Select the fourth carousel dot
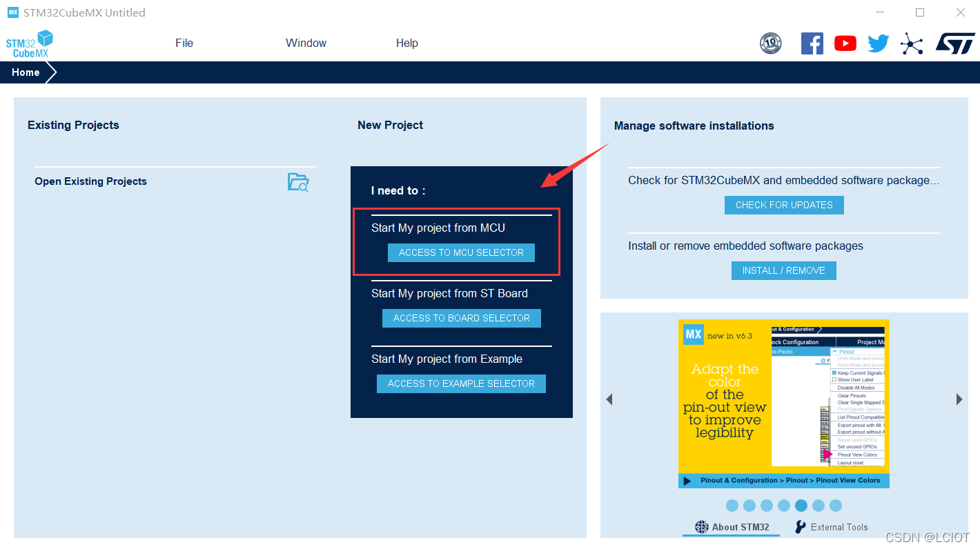Screen dimensions: 980x549 click(784, 506)
